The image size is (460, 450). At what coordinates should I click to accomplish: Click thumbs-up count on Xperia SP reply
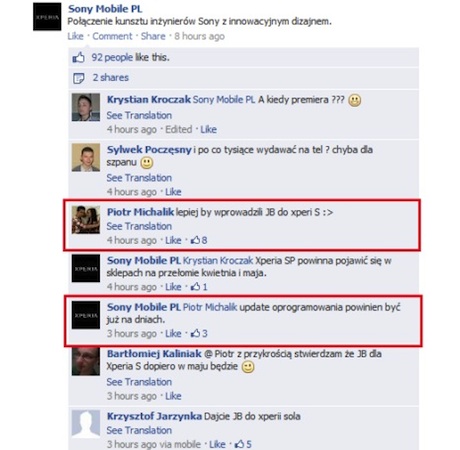199,287
